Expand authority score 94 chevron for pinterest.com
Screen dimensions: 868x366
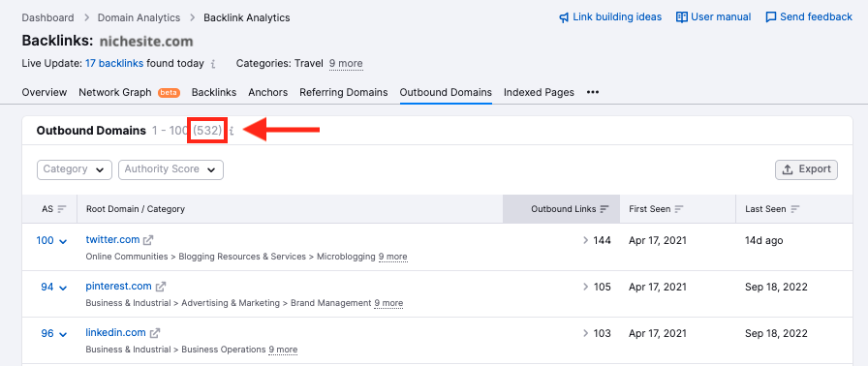63,288
